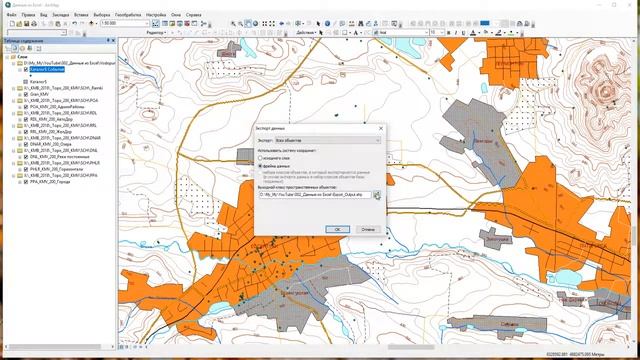Viewport: 640px width, 360px height.
Task: Open the View menu
Action: click(43, 15)
